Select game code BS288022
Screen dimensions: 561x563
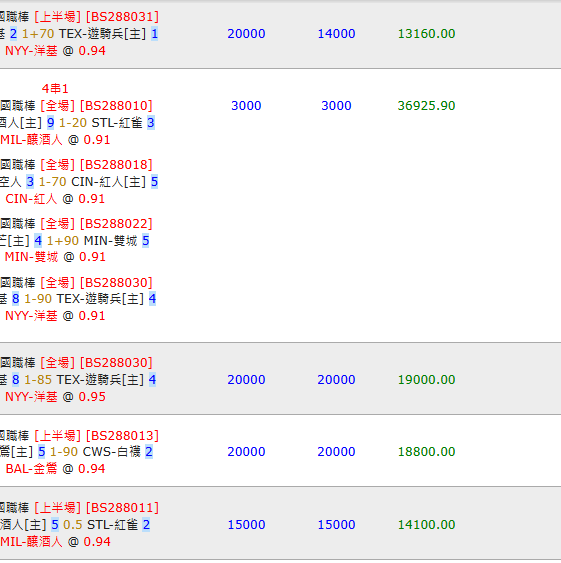click(x=116, y=224)
